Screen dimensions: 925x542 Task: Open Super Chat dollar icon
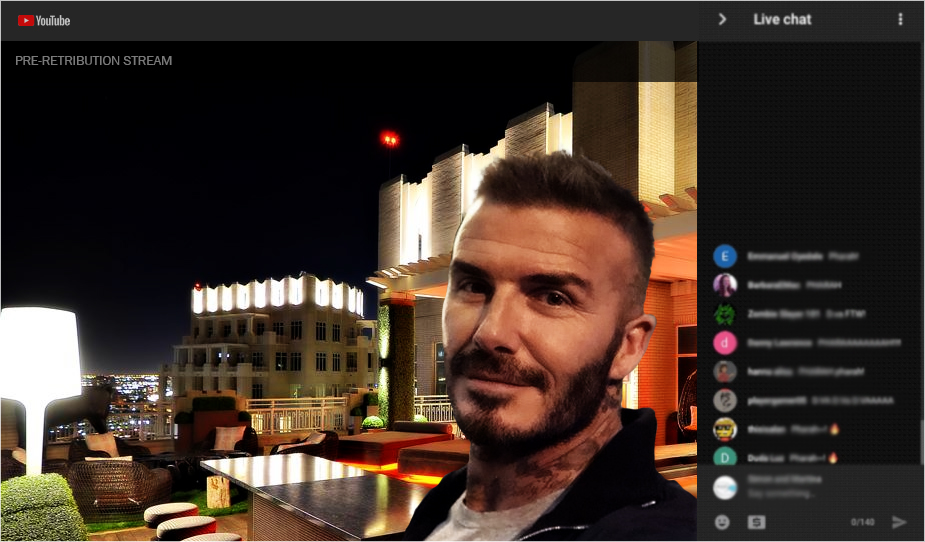(x=757, y=522)
